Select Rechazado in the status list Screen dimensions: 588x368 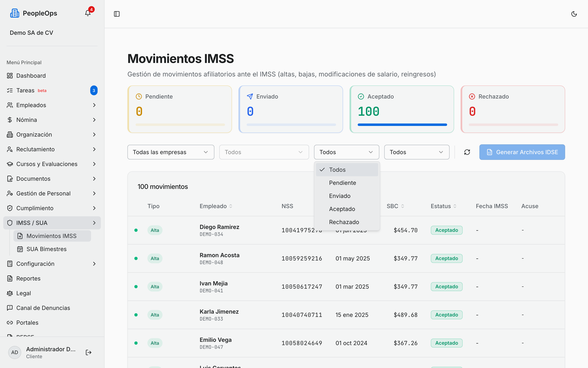[347, 222]
